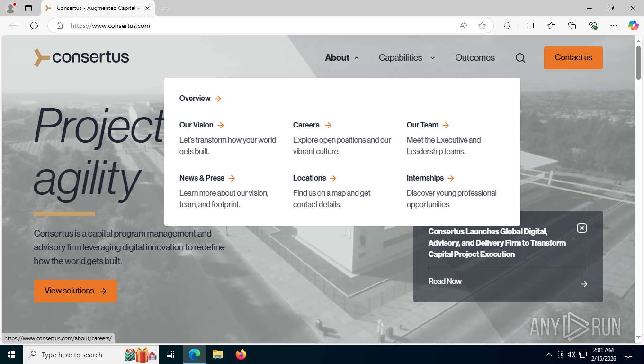Click the arrow beside Overview
This screenshot has width=644, height=364.
point(218,99)
